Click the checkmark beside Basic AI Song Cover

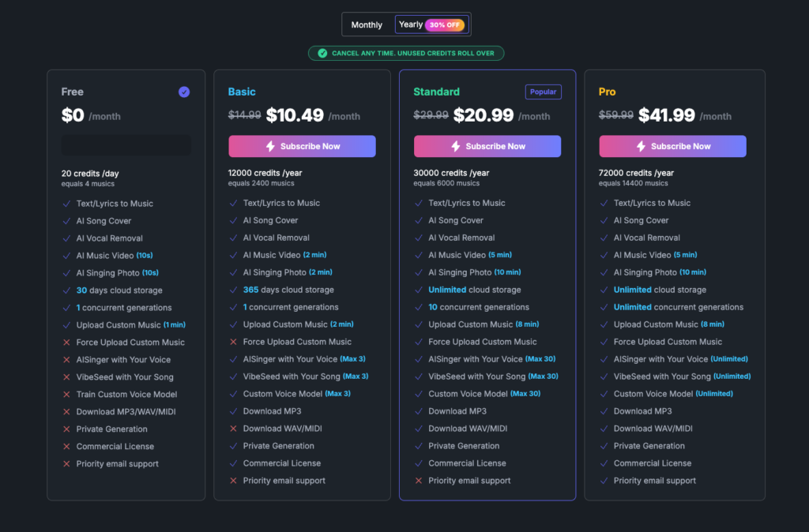(x=233, y=220)
